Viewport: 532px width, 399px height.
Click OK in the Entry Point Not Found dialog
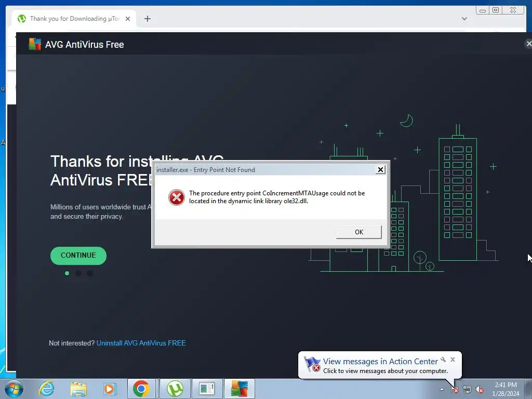(358, 232)
